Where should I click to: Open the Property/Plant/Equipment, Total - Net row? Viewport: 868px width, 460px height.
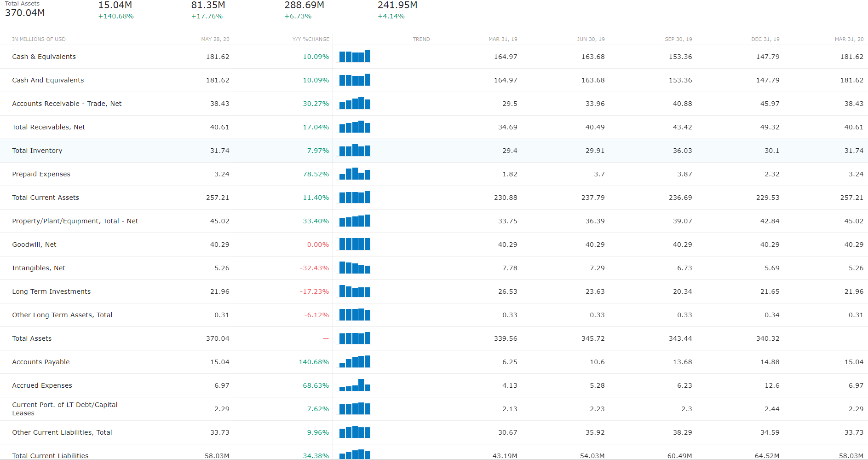(75, 221)
